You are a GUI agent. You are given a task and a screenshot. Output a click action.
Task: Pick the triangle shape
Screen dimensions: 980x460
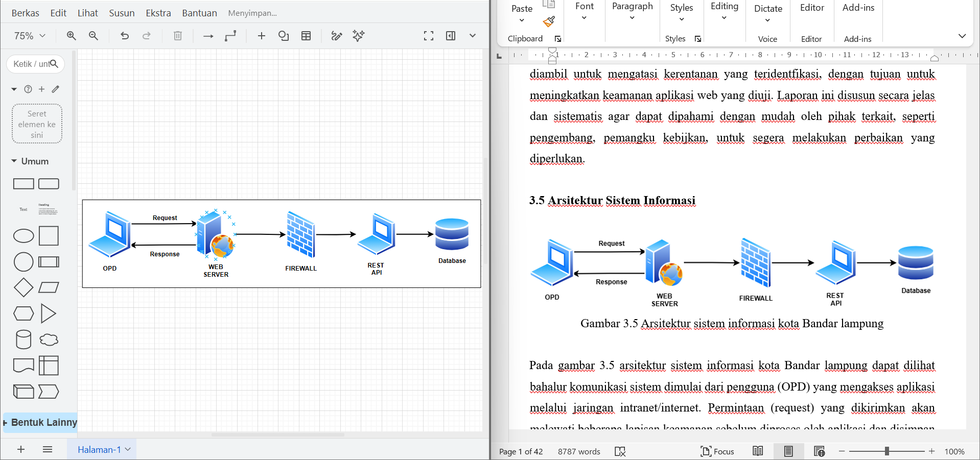pos(49,313)
